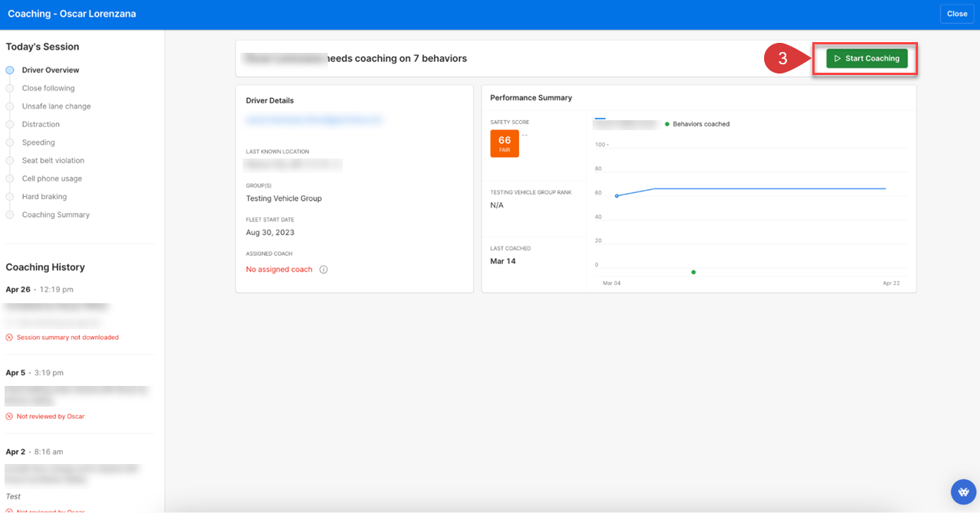
Task: Click the N/A vehicle group rank value
Action: coord(498,205)
